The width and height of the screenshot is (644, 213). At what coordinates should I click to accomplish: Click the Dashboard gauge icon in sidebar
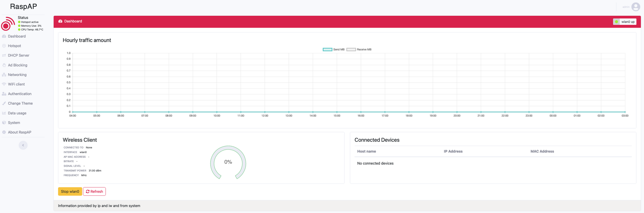click(x=4, y=36)
